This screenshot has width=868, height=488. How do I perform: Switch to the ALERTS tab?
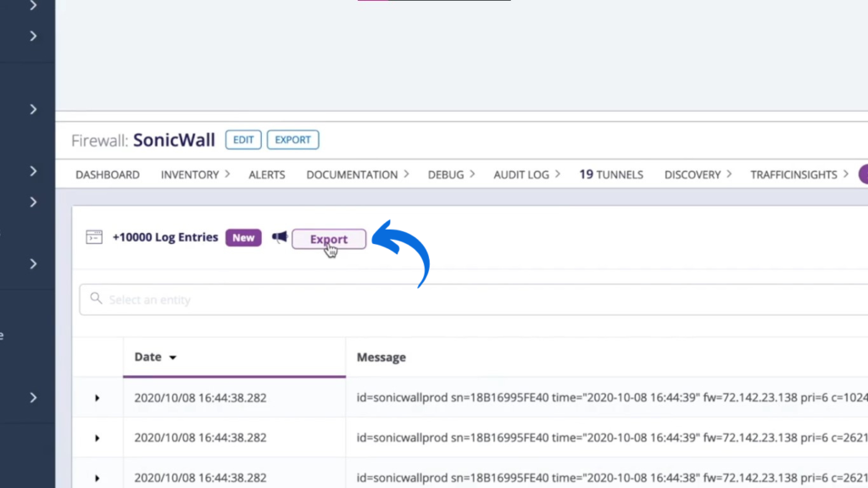click(x=267, y=175)
